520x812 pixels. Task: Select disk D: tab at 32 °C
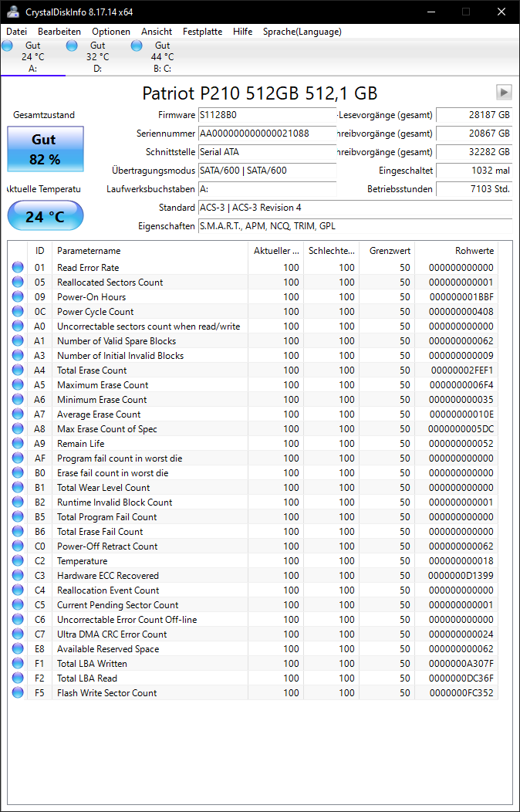point(97,57)
